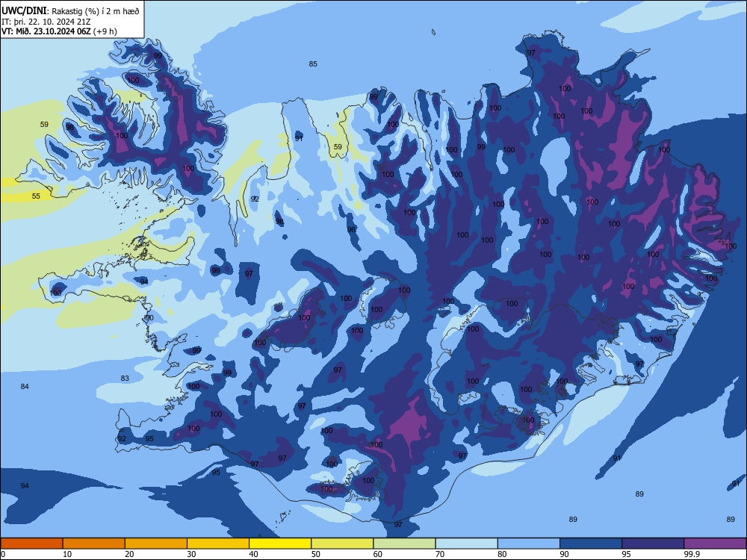Click the IT: þri. 22. 10. 2024 21Z line

[46, 22]
